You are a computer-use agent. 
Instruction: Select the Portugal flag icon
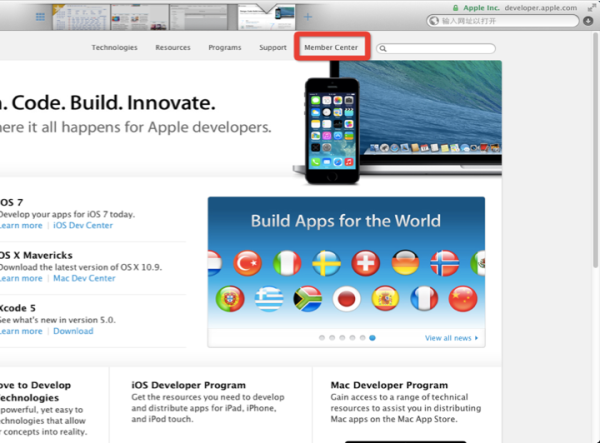[x=230, y=299]
